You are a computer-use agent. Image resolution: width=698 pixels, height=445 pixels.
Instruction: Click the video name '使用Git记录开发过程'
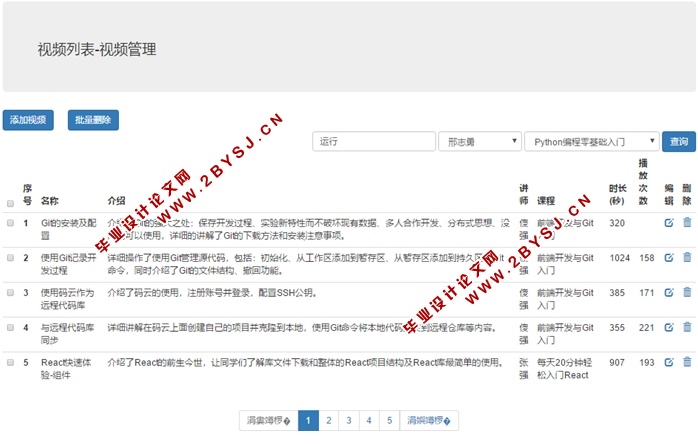pyautogui.click(x=69, y=264)
